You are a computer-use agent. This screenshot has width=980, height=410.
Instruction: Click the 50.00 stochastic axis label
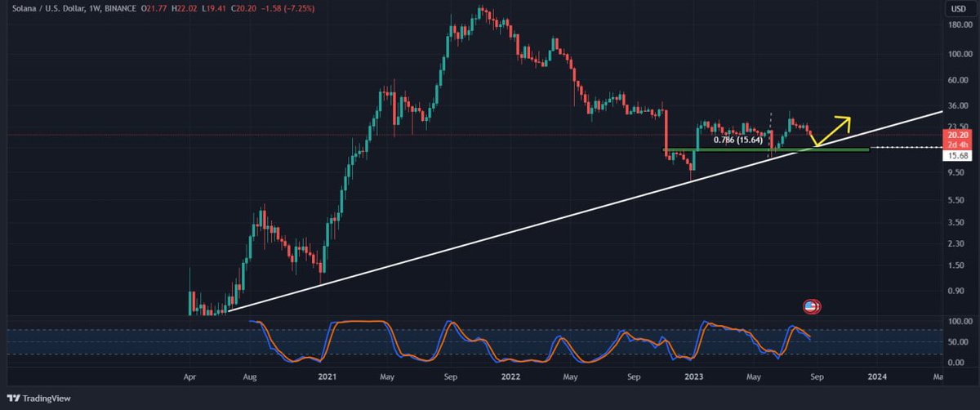[x=957, y=341]
